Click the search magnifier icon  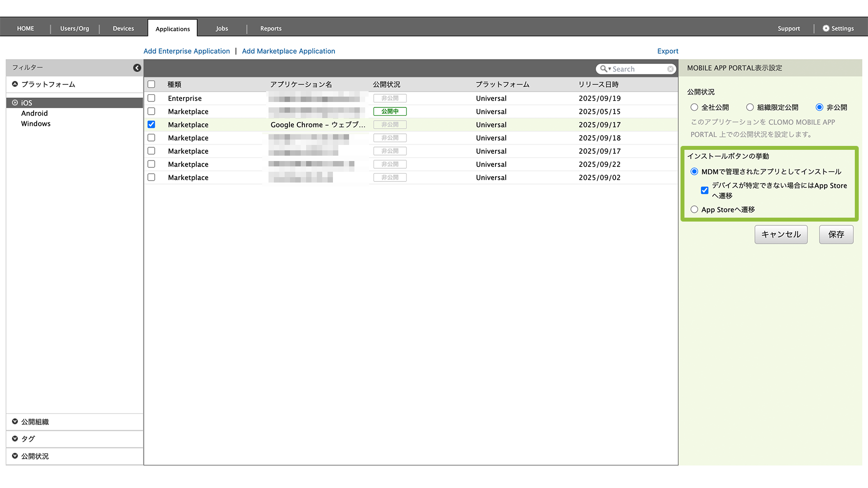[x=604, y=69]
